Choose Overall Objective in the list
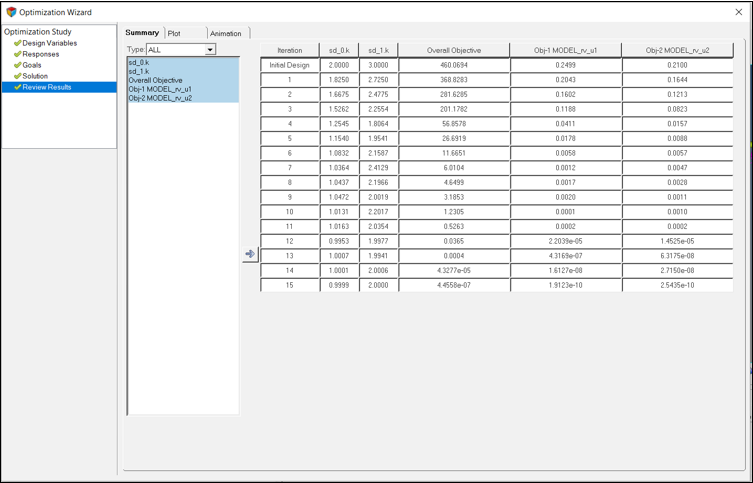753x483 pixels. coord(155,80)
